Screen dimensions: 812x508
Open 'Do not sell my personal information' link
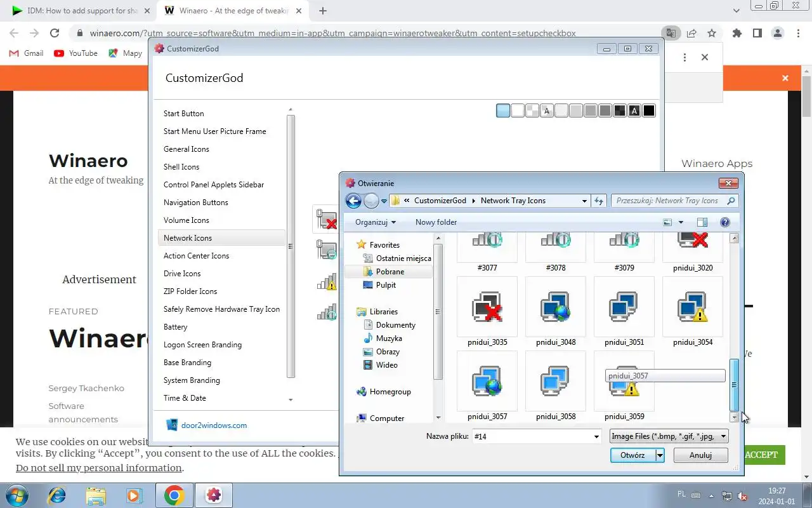point(99,468)
